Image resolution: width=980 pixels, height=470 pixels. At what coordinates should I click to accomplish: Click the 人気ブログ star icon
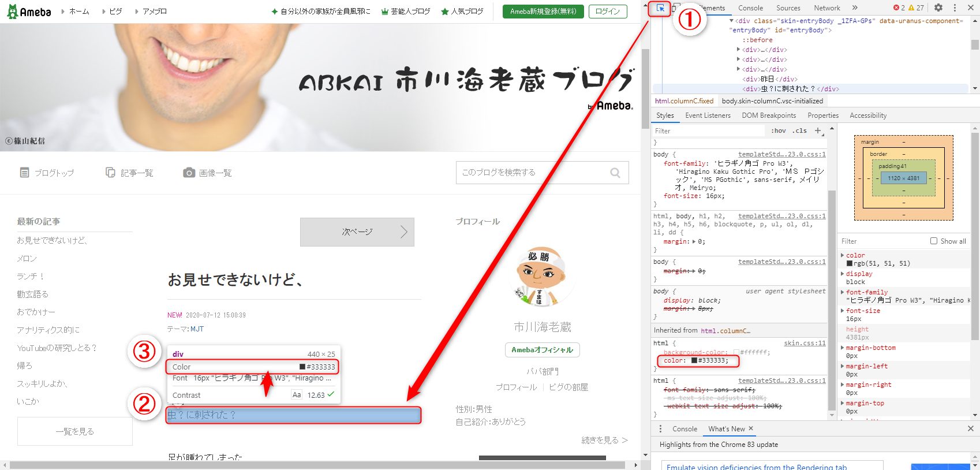[445, 12]
